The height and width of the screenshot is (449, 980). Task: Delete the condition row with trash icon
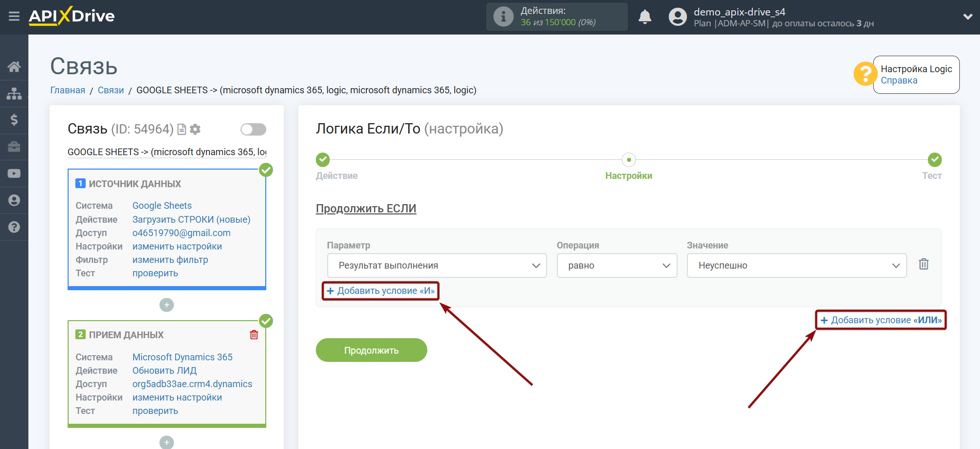[924, 264]
